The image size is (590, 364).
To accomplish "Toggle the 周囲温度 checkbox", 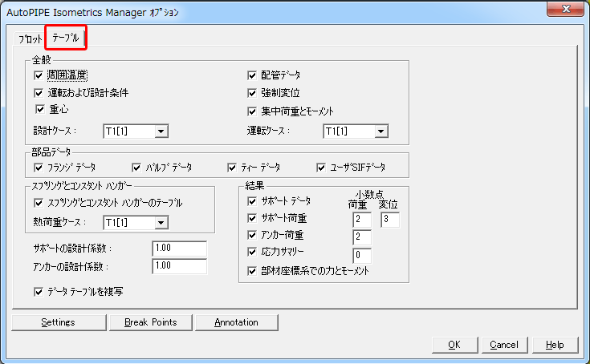I will point(39,75).
